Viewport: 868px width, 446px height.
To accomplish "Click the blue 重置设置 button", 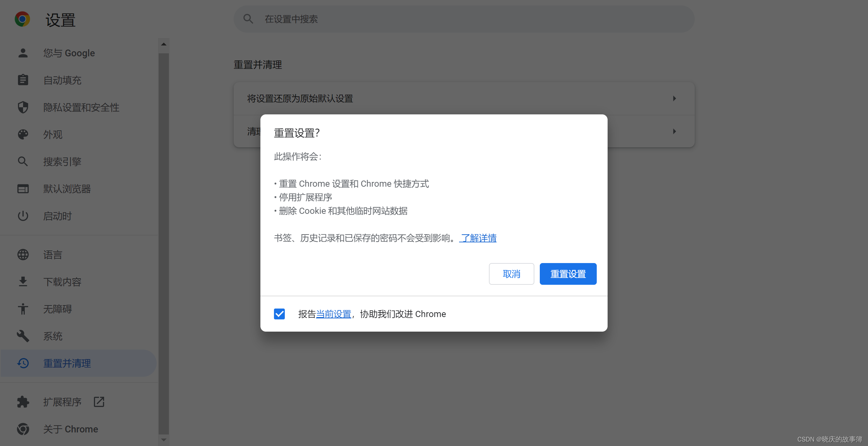I will (x=568, y=274).
